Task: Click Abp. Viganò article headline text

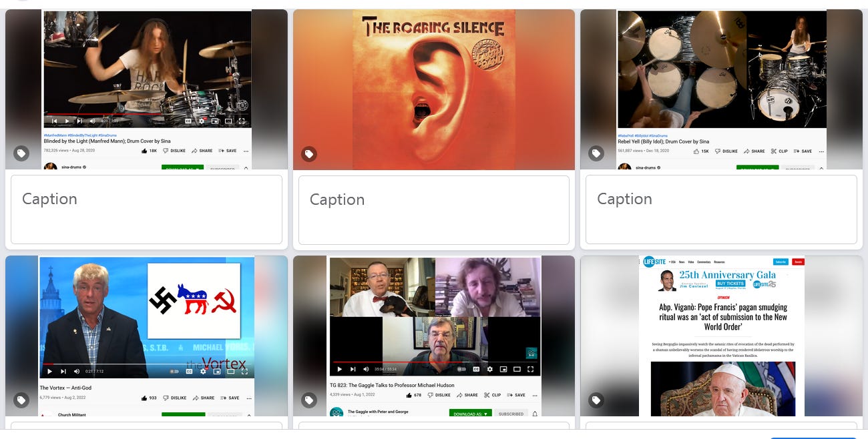Action: pos(722,317)
